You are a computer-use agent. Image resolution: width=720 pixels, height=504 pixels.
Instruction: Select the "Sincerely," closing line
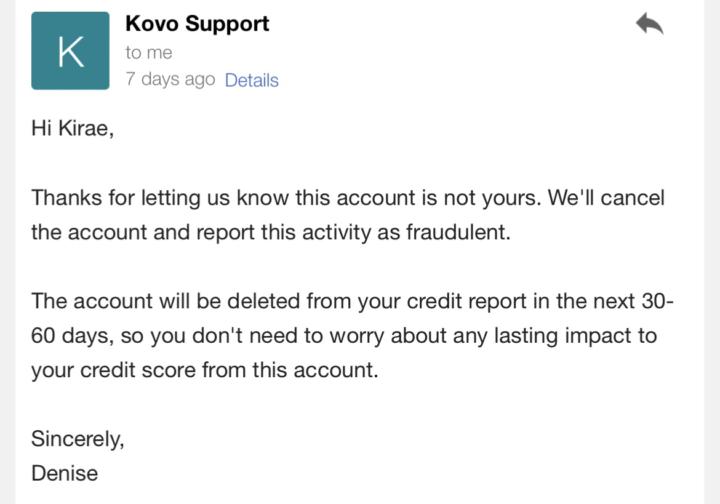78,439
